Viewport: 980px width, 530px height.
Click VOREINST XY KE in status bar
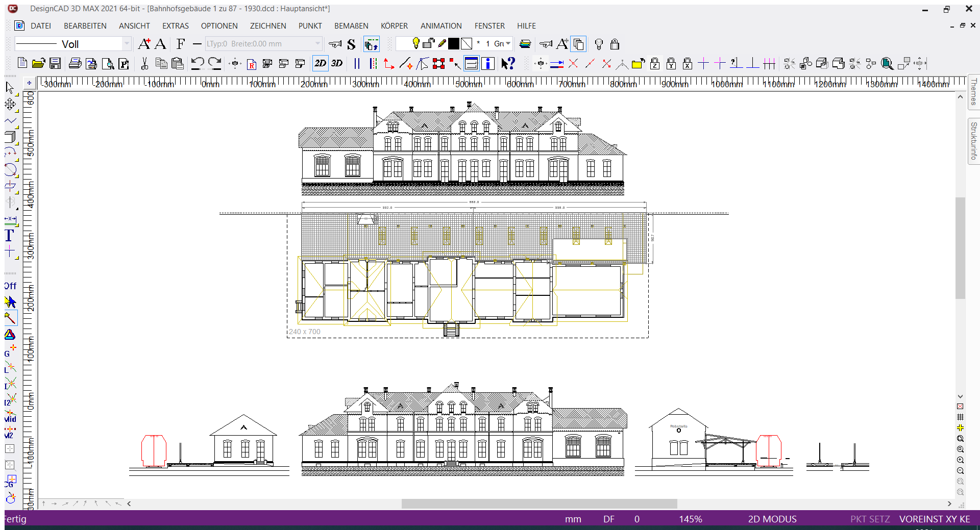click(x=935, y=519)
